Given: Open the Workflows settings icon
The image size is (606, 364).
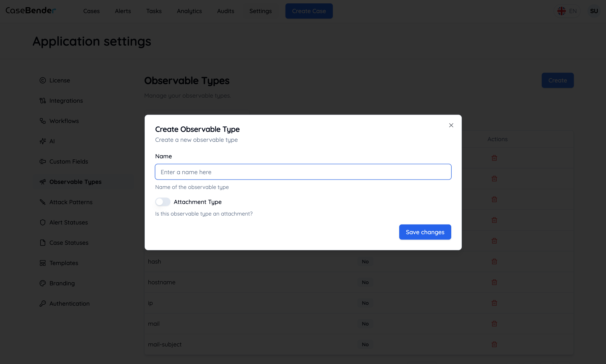Looking at the screenshot, I should 43,121.
